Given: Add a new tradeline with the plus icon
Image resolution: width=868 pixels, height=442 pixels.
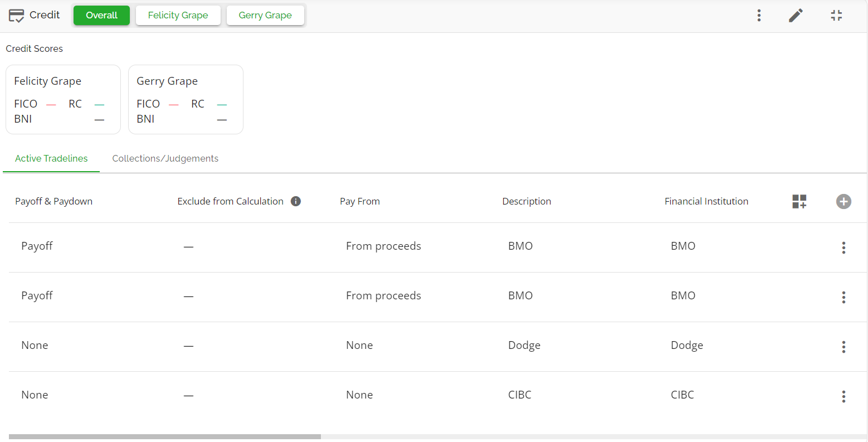Looking at the screenshot, I should pos(843,201).
